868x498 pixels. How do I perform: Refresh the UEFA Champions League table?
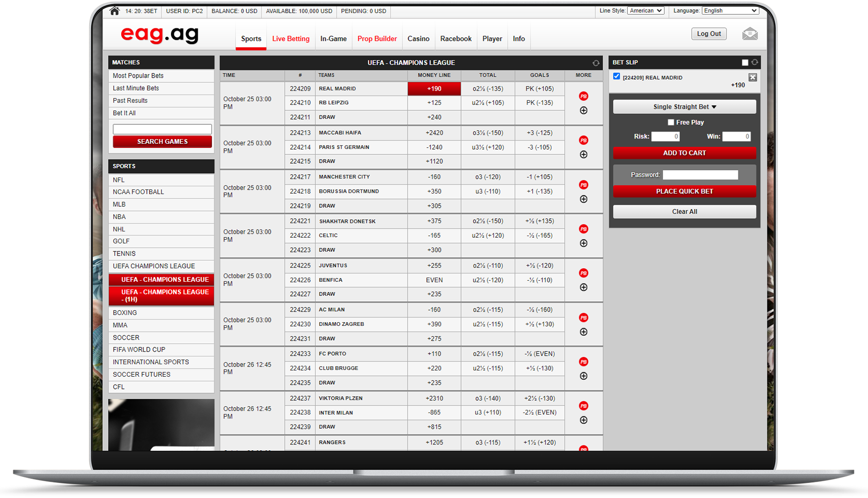click(x=596, y=63)
